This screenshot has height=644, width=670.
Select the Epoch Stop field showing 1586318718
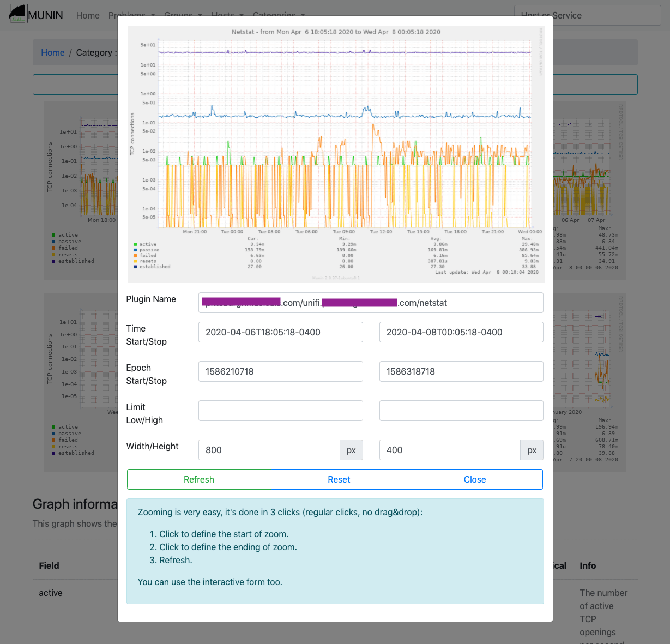pyautogui.click(x=461, y=371)
